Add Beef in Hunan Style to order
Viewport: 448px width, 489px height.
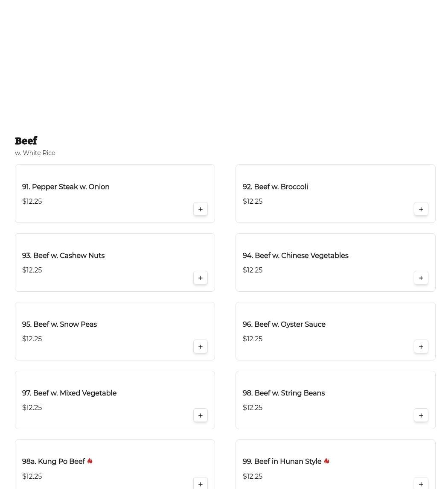tap(421, 484)
